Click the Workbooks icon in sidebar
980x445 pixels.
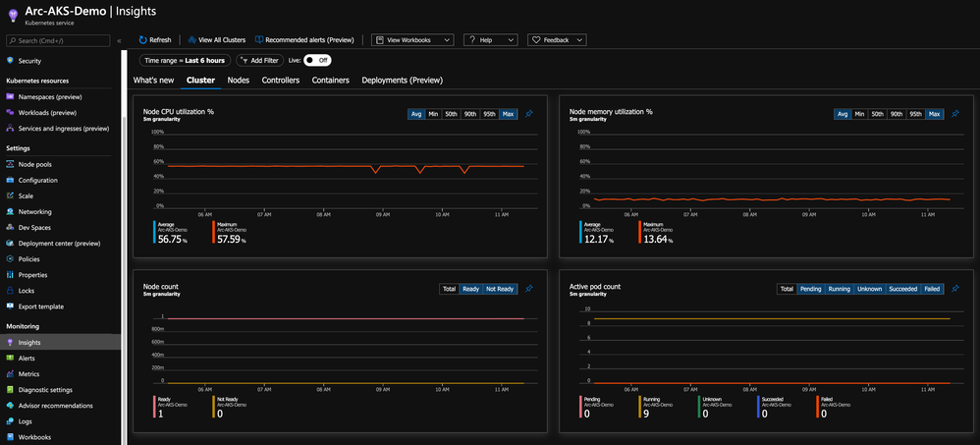(x=10, y=437)
